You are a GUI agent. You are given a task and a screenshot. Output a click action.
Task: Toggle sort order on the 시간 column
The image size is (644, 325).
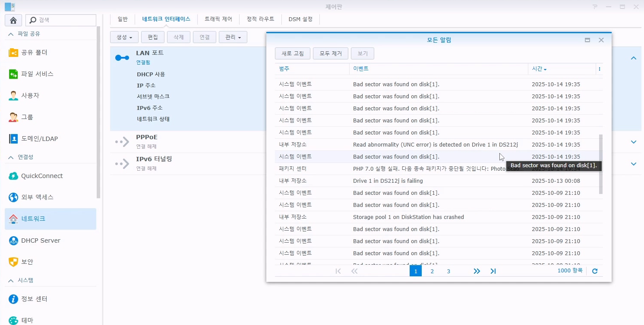[539, 69]
